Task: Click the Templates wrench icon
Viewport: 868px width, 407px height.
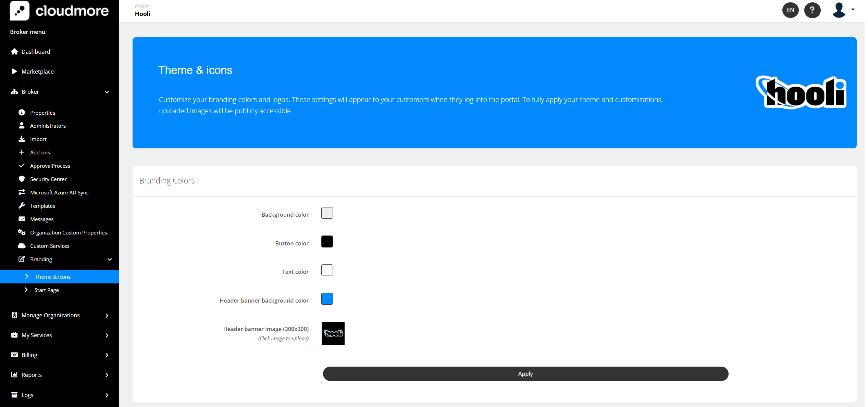Action: 22,206
